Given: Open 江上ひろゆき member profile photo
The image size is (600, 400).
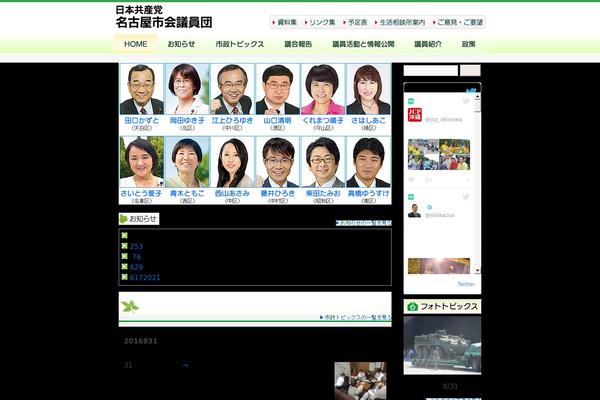Looking at the screenshot, I should pos(232,89).
